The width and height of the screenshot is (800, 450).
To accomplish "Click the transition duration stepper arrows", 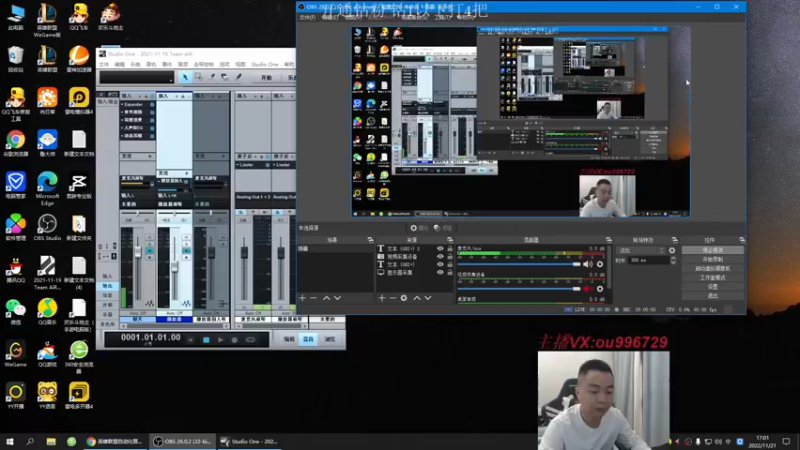I will [x=671, y=260].
